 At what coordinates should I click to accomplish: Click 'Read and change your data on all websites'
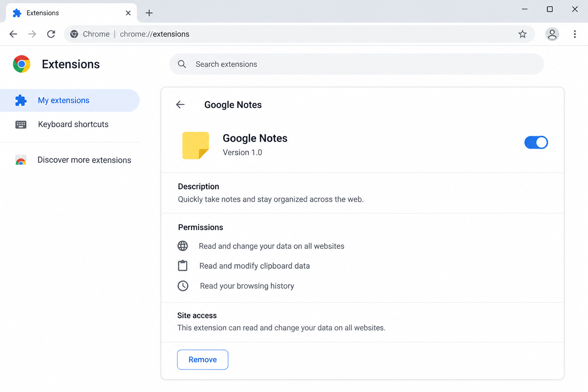271,246
